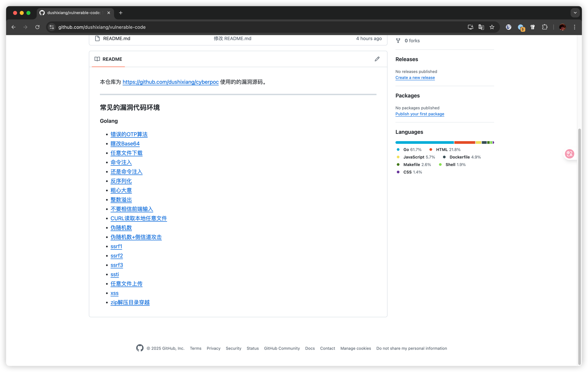Click the pink floating translate icon
This screenshot has width=588, height=372.
(569, 154)
